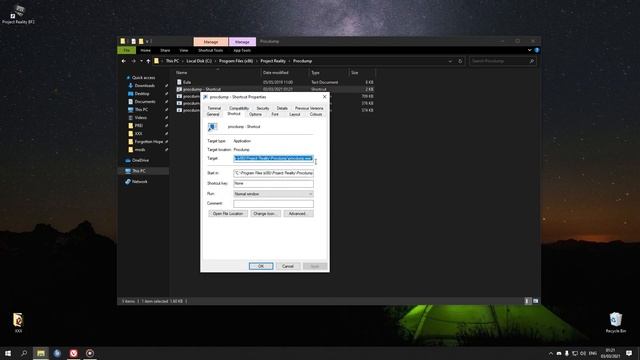Refresh the Procdump folder view

pyautogui.click(x=460, y=61)
